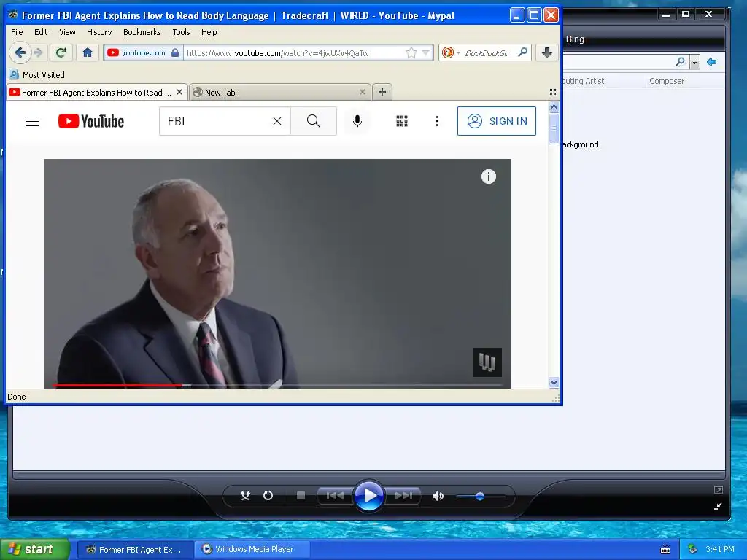This screenshot has width=747, height=560.
Task: Open the browser downloads arrow
Action: (547, 52)
